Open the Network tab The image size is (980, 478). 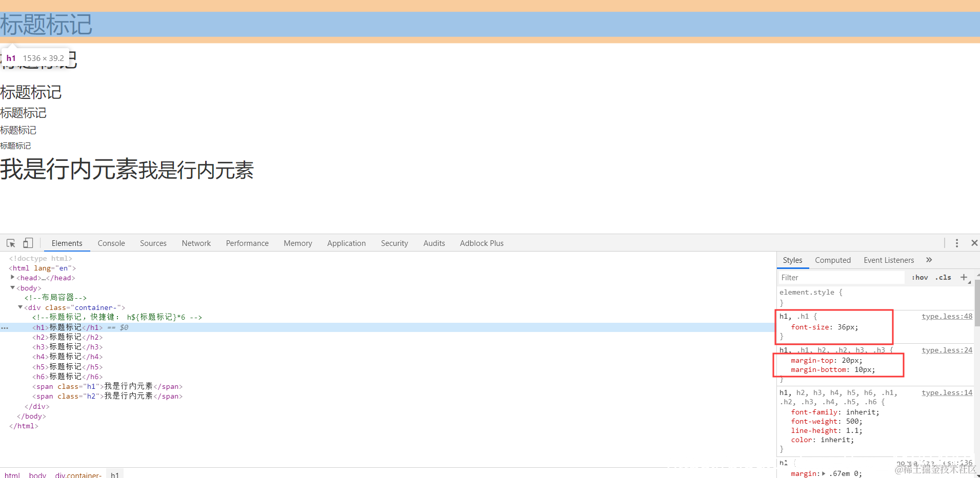(x=196, y=243)
